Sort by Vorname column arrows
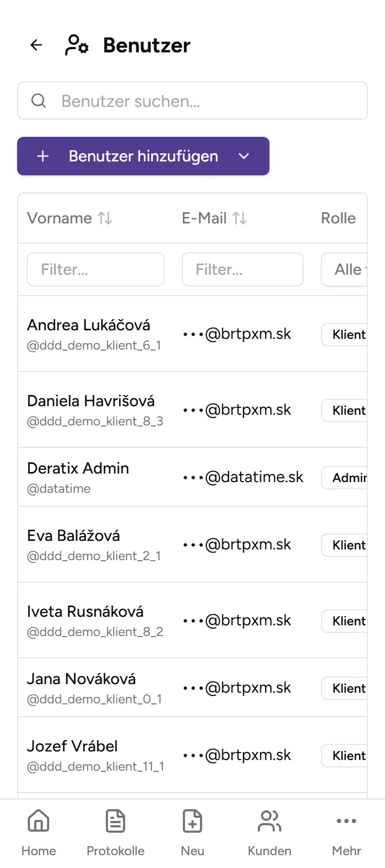 105,218
